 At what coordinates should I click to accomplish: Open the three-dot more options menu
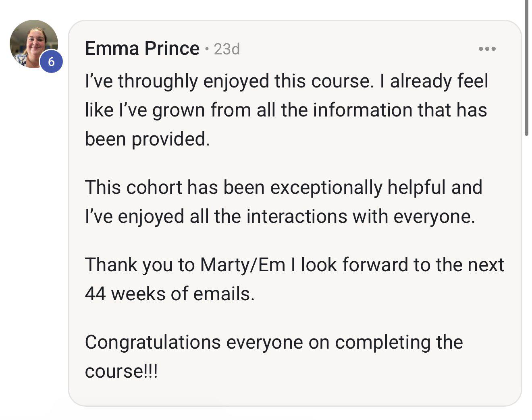(x=487, y=49)
